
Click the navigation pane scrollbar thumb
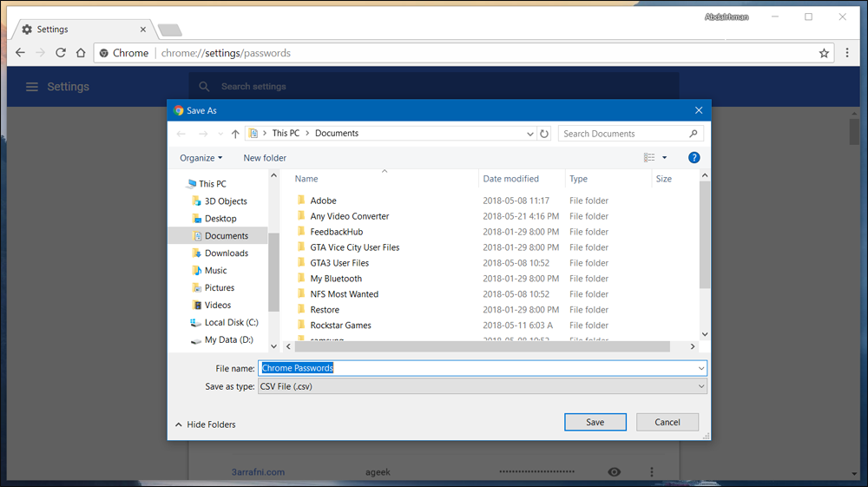[x=273, y=272]
